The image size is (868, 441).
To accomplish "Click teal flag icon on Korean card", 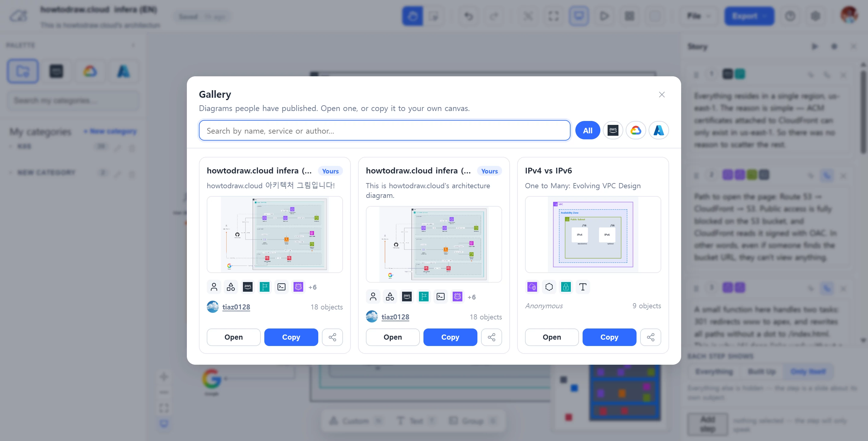I will coord(264,287).
